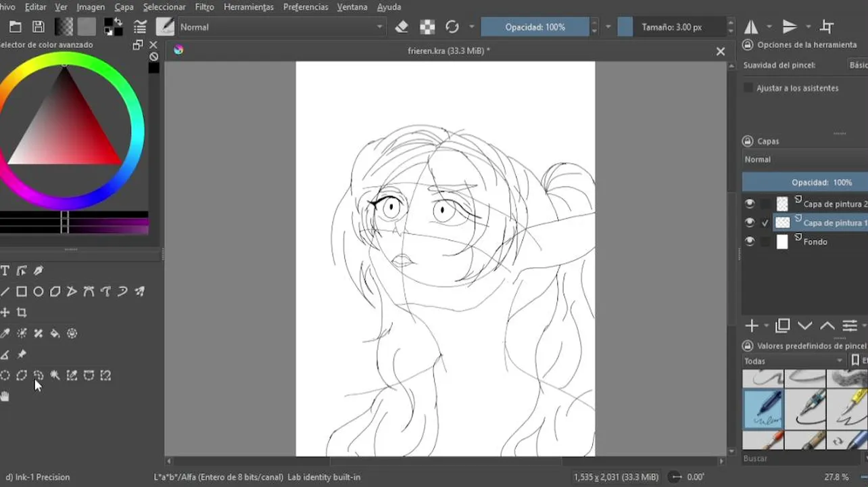Select the Reference Images pin tool
Viewport: 868px width, 487px height.
click(22, 354)
